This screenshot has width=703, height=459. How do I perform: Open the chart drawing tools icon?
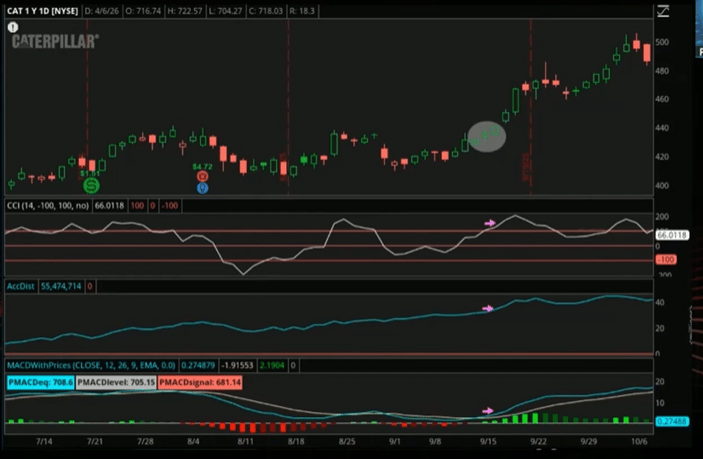pos(663,11)
